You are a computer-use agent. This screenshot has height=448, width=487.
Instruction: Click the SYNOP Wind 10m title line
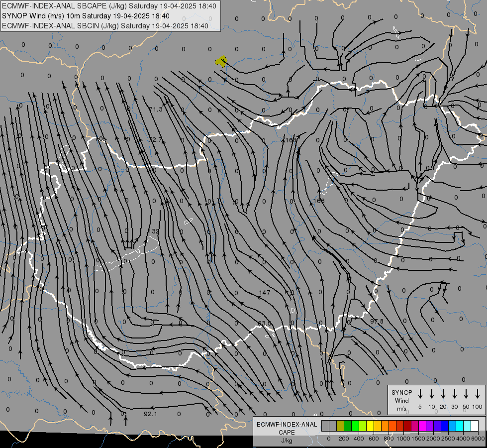pos(86,16)
